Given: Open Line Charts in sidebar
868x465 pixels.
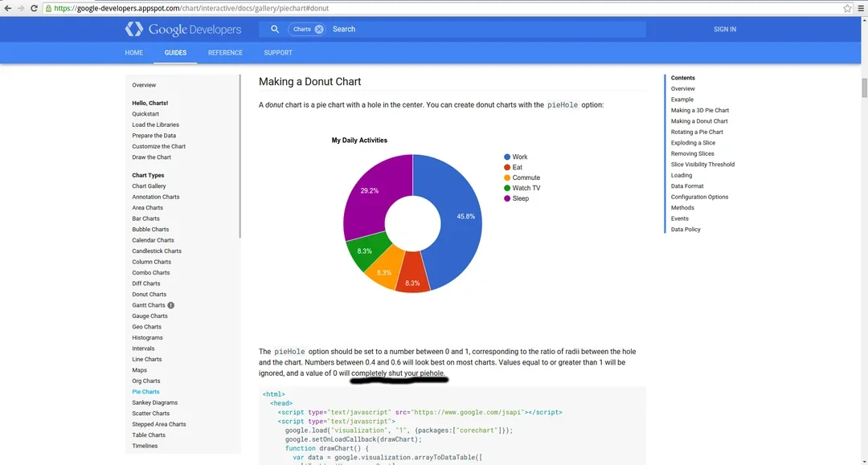Looking at the screenshot, I should coord(147,360).
